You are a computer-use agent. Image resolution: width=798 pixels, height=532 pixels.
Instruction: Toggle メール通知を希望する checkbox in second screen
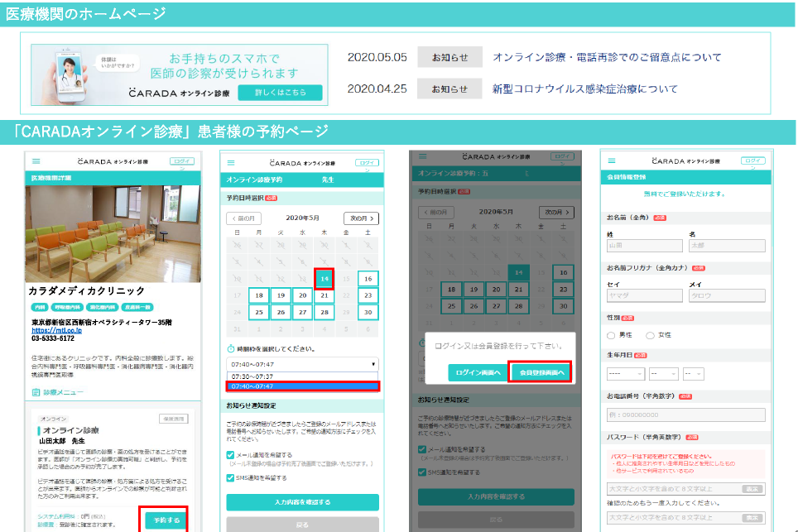[x=231, y=454]
